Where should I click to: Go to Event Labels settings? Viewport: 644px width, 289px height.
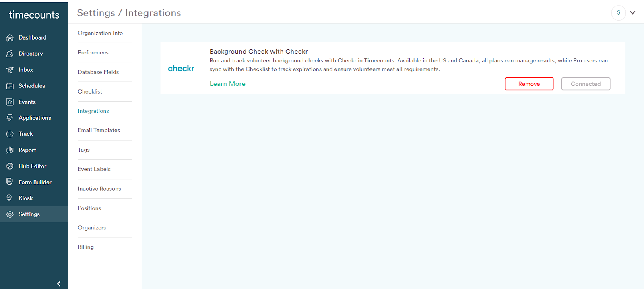94,169
